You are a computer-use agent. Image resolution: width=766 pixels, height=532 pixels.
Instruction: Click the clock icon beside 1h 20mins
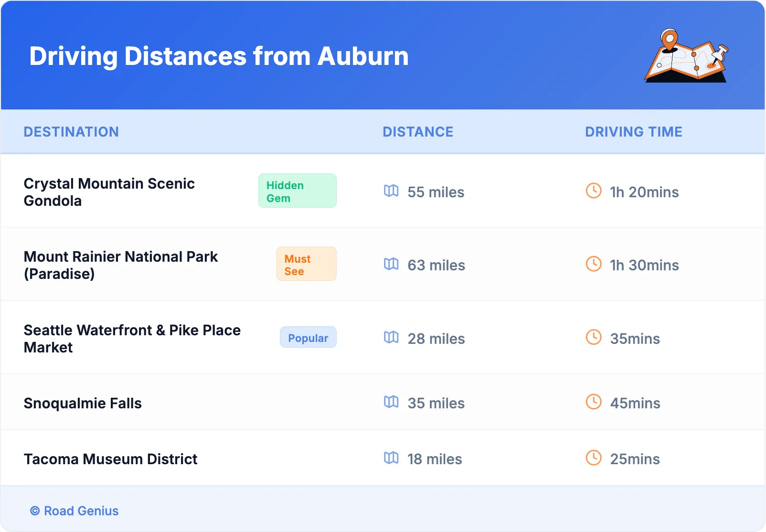(x=594, y=191)
